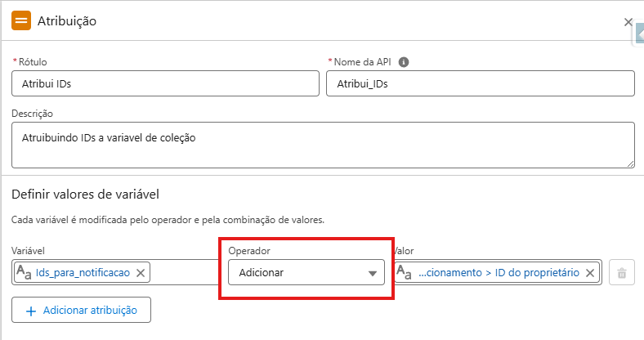
Task: Click into the Nome da API field
Action: click(480, 83)
